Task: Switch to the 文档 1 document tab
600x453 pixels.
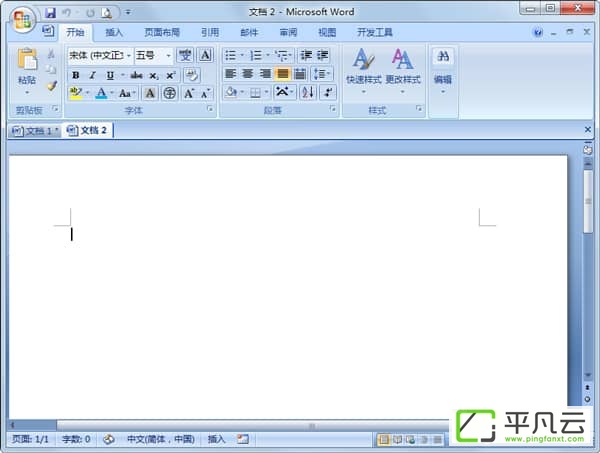Action: pos(35,131)
